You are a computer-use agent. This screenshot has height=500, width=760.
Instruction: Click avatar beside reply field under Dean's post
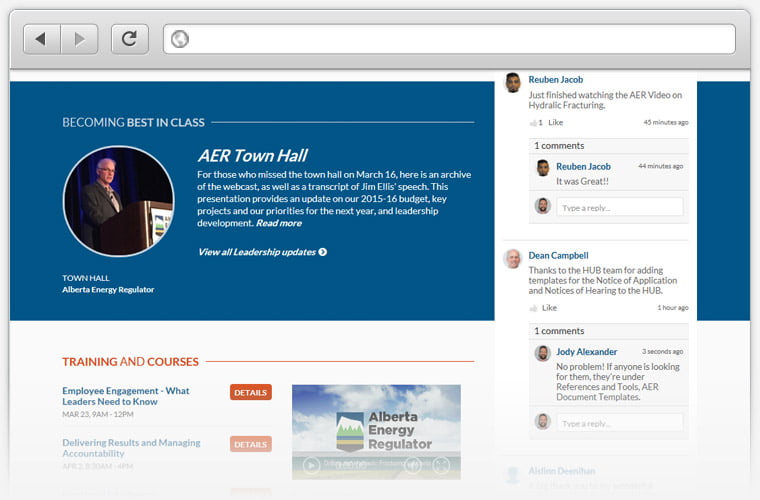click(543, 422)
